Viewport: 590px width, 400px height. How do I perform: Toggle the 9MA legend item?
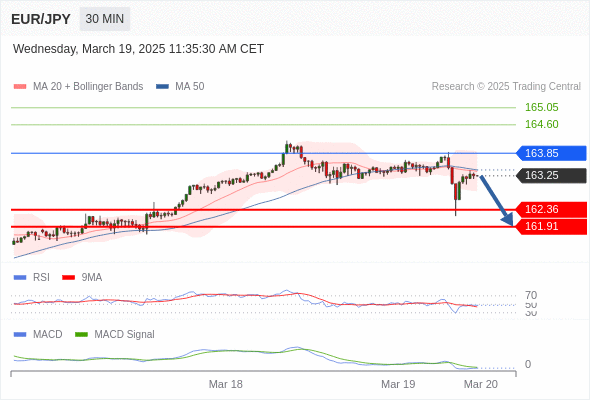pos(82,277)
